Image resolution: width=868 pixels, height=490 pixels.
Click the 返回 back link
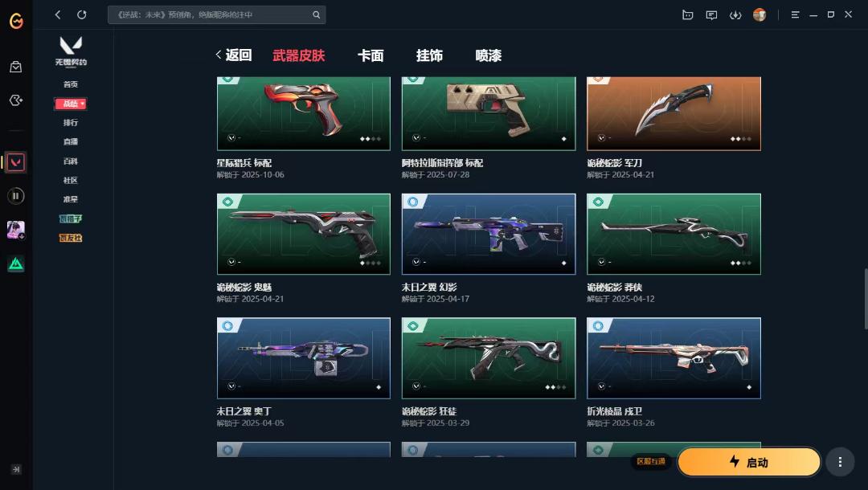click(234, 55)
